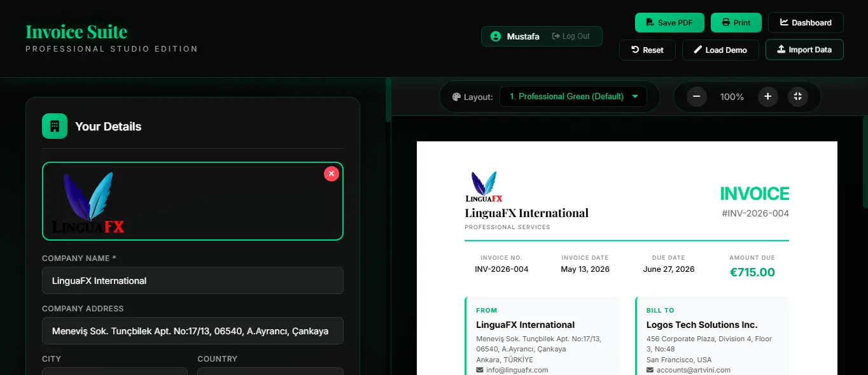This screenshot has height=375, width=868.
Task: Click the Save PDF file icon
Action: (650, 22)
